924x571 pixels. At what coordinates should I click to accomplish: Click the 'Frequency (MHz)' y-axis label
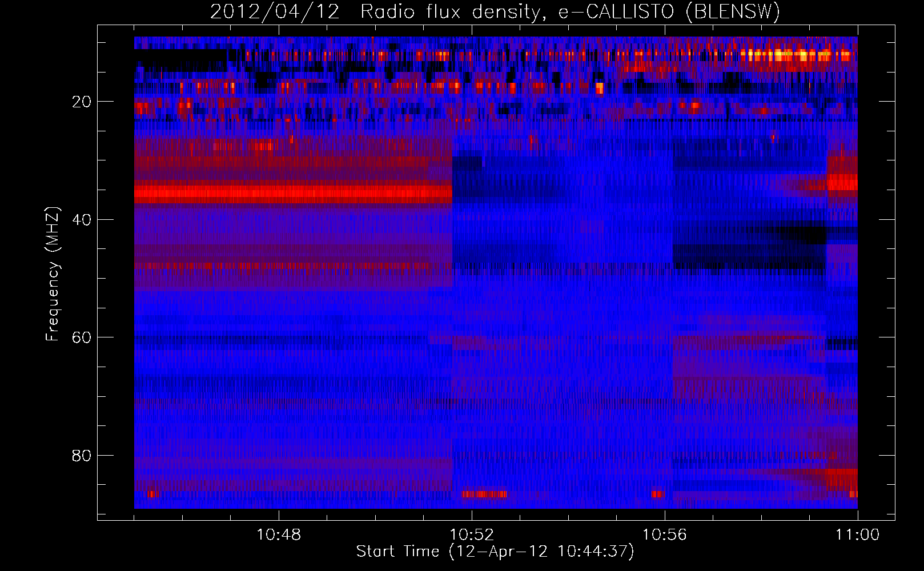pyautogui.click(x=52, y=274)
